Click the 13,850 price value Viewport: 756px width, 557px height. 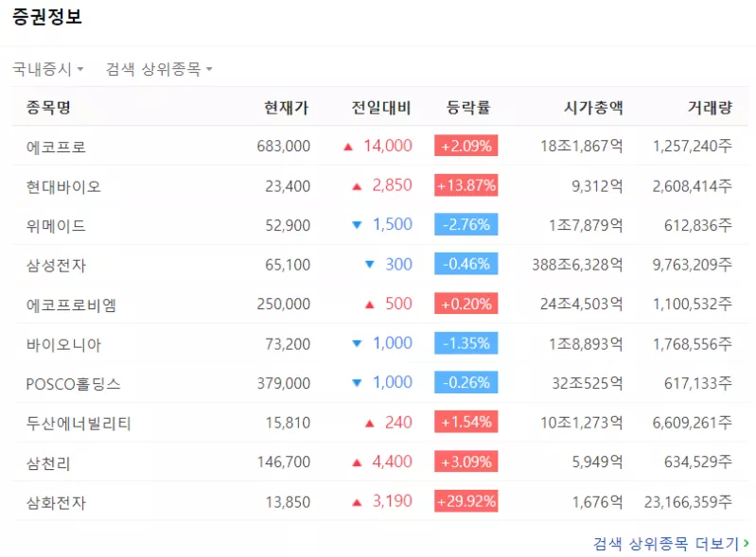coord(288,501)
